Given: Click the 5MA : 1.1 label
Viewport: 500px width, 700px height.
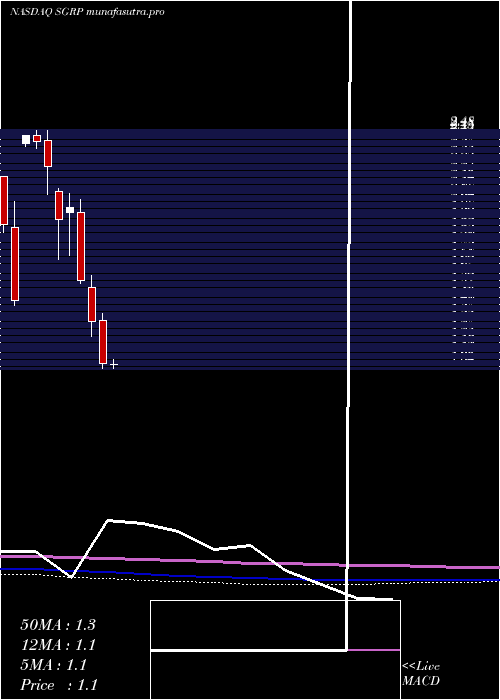Looking at the screenshot, I should (x=53, y=665).
